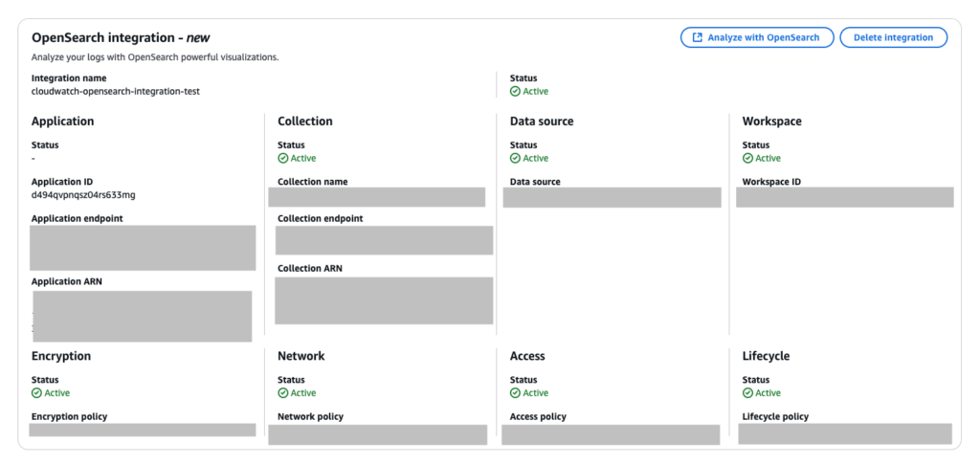Click the integration name cloudwatch-opensearch-integration-test

click(x=116, y=91)
